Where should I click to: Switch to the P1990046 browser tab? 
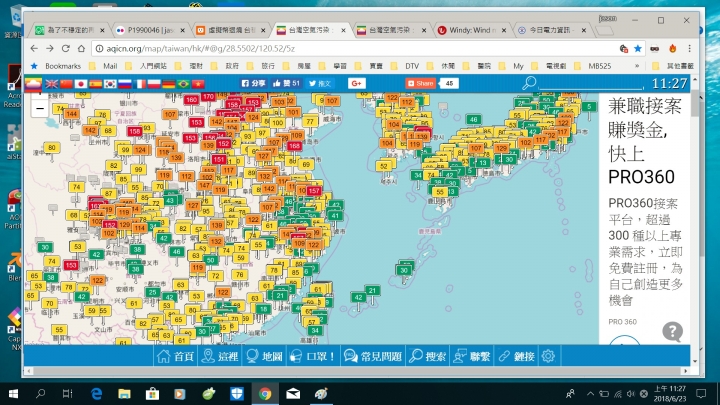[150, 30]
